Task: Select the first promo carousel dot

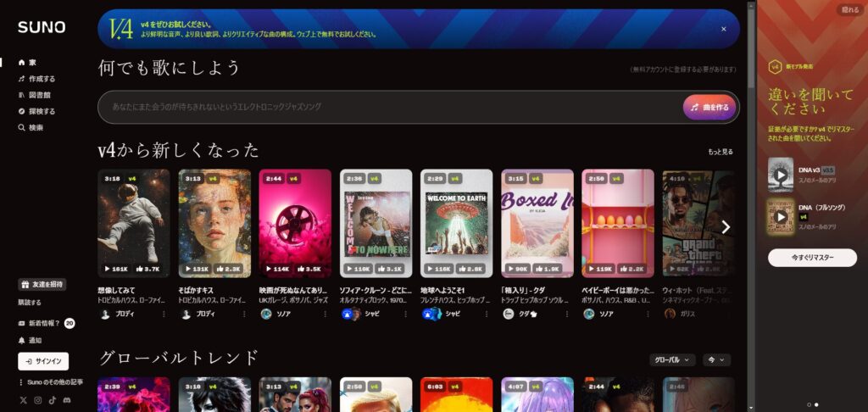Action: [809, 405]
